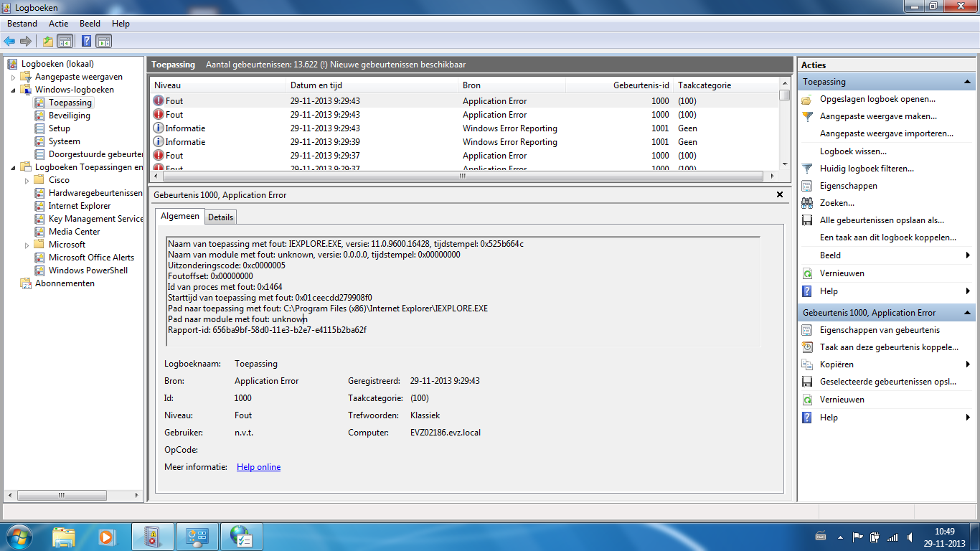The height and width of the screenshot is (551, 980).
Task: Select Doorgestuurde gebeurtenissen log
Action: coord(96,154)
